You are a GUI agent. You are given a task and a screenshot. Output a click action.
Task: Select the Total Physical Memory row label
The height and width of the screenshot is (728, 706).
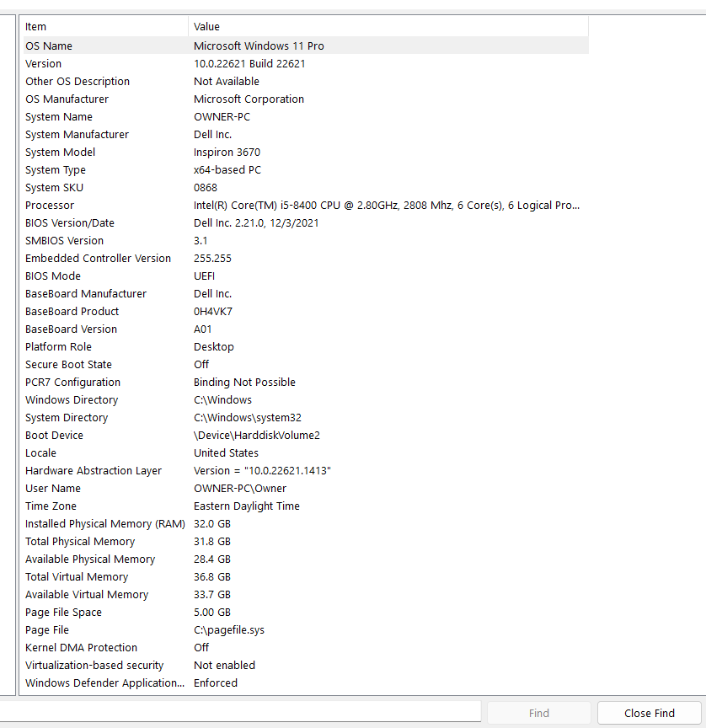pyautogui.click(x=80, y=541)
